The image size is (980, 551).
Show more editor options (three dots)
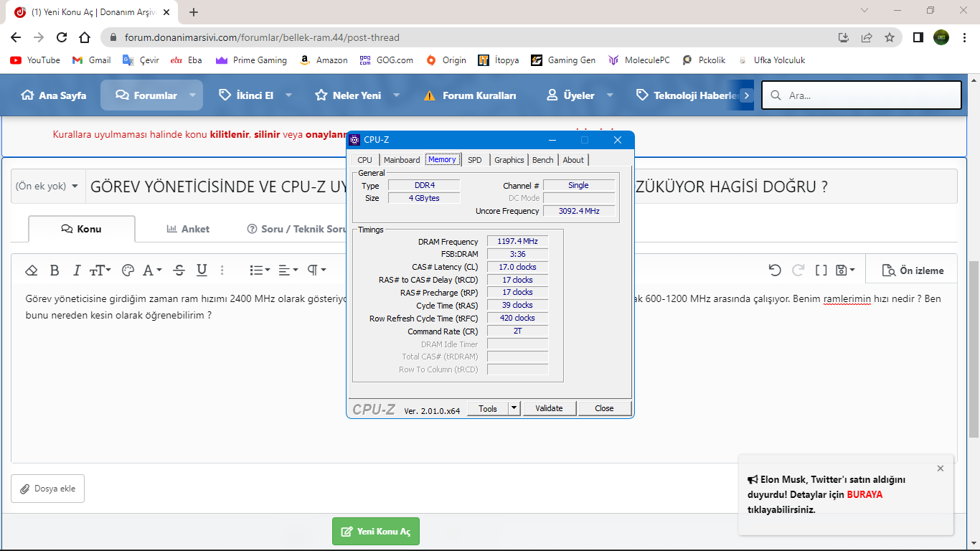tap(222, 270)
